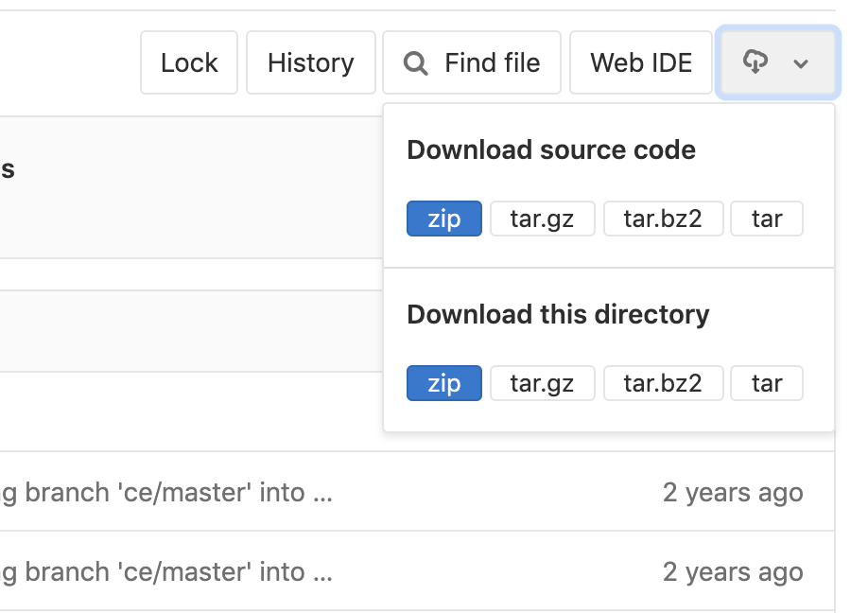Collapse the download dropdown chevron
Viewport: 868px width, 613px height.
coord(801,63)
